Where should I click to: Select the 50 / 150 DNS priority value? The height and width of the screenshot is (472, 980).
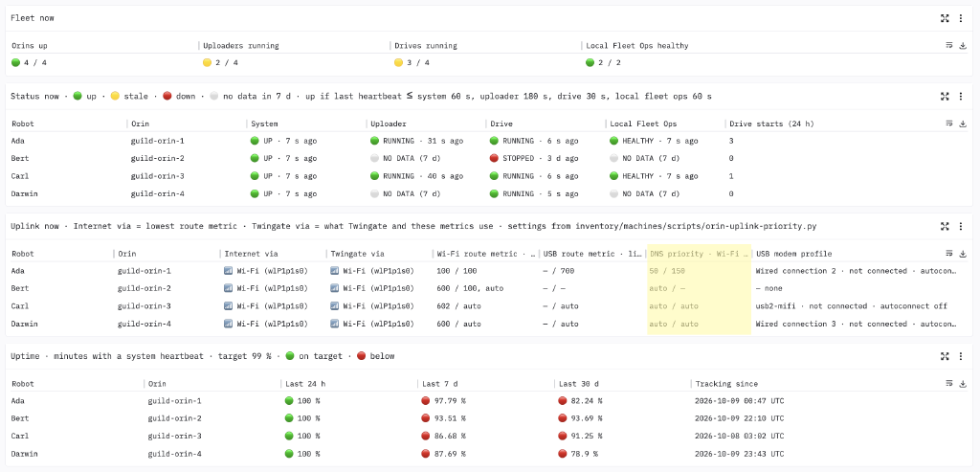point(667,271)
